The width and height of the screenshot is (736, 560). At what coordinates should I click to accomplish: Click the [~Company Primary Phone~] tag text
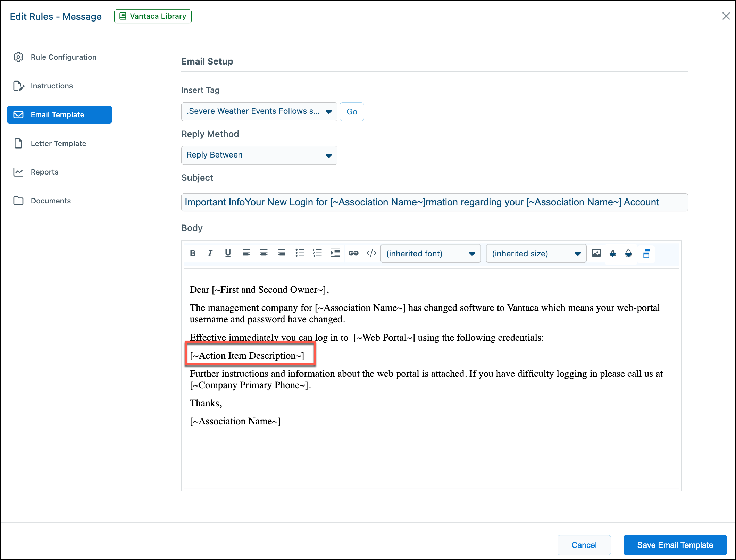tap(249, 385)
